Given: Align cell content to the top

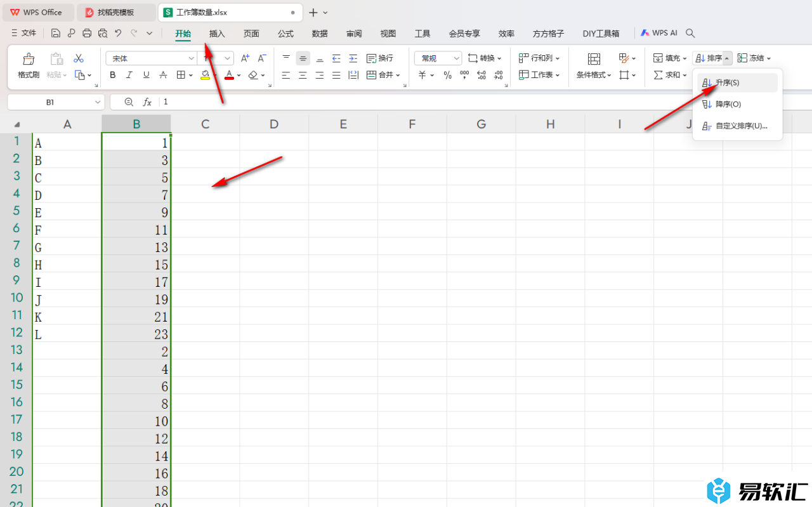Looking at the screenshot, I should pos(286,58).
